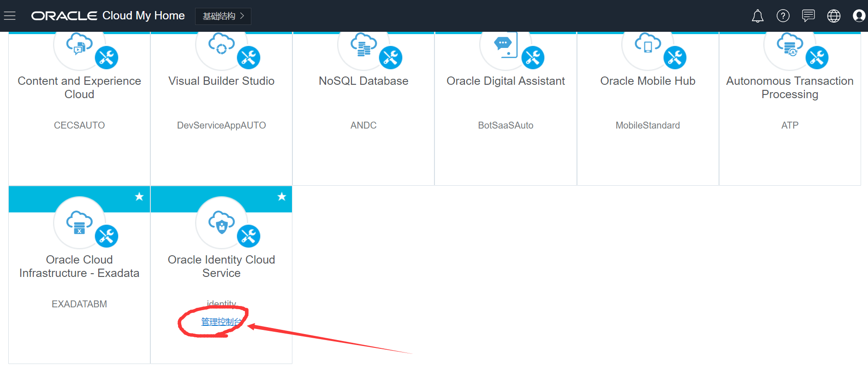
Task: Toggle favorite star on the Exadata card
Action: [x=139, y=197]
